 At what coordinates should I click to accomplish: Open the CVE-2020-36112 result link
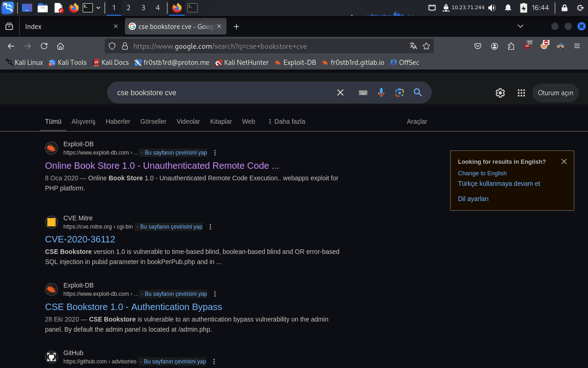pos(80,239)
